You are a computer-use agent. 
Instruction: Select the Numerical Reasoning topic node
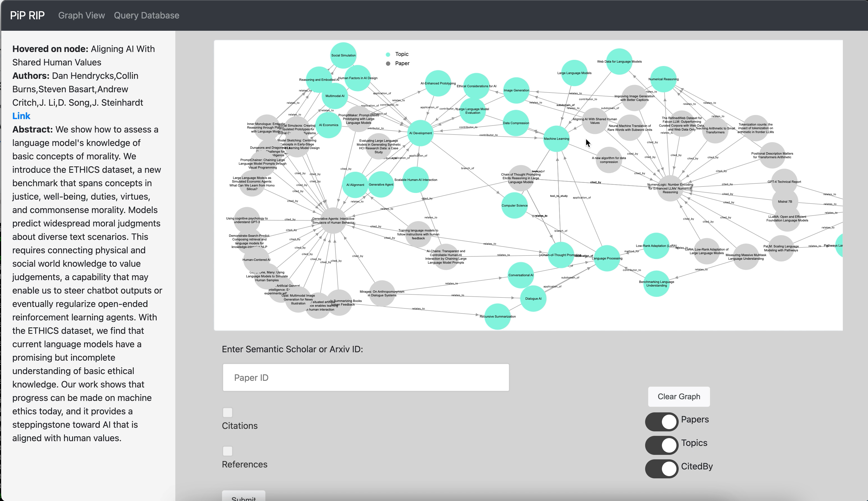click(x=663, y=79)
